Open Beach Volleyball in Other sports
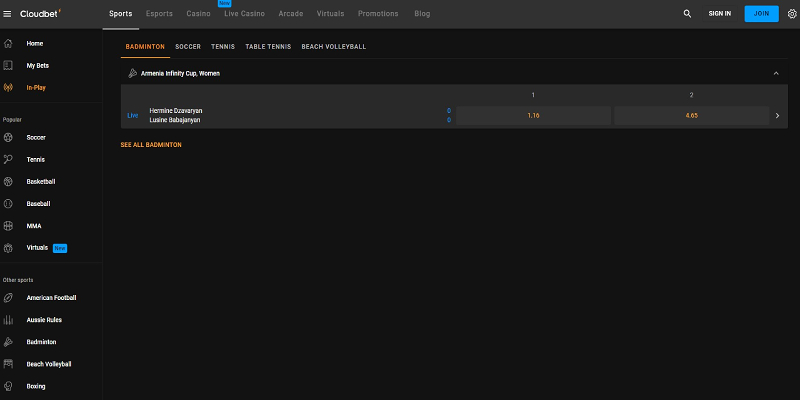Screen dimensions: 800x400 (x=9, y=364)
